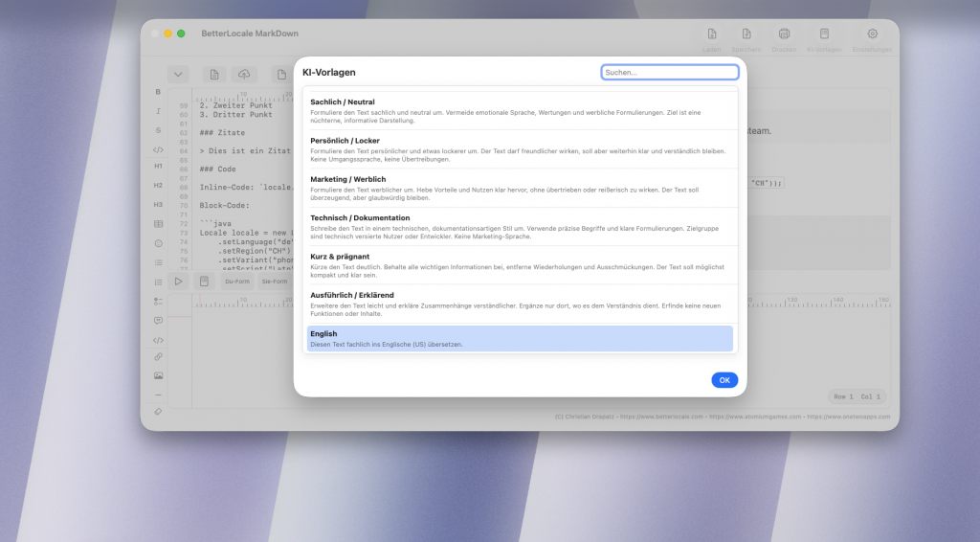The width and height of the screenshot is (980, 542).
Task: Open the Drucken print icon
Action: 784,34
